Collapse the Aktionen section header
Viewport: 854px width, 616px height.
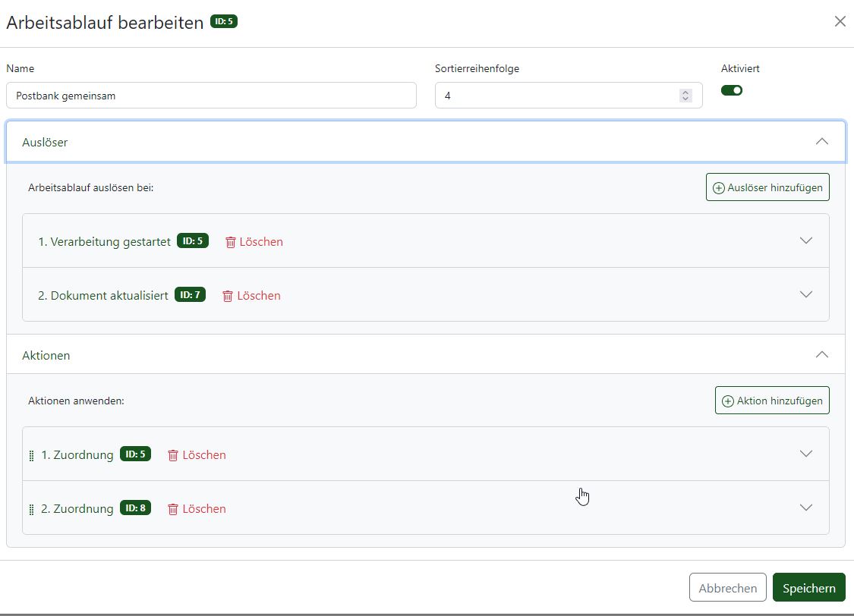click(x=821, y=355)
